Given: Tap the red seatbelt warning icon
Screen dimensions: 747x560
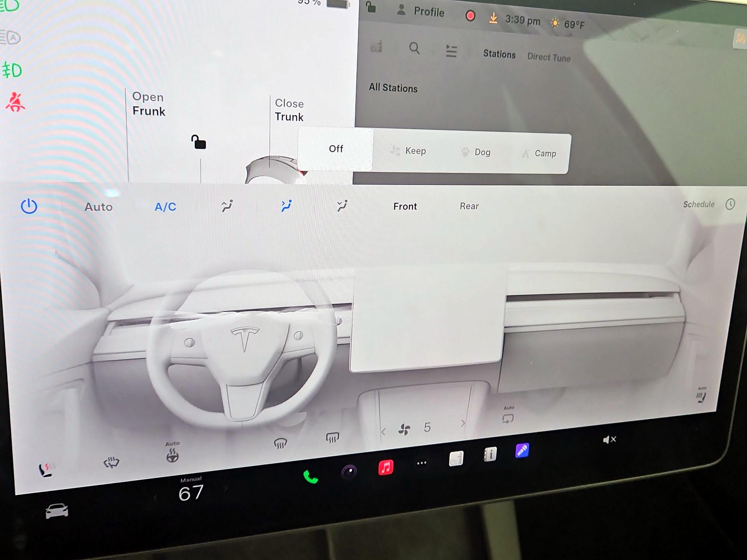Looking at the screenshot, I should (15, 102).
